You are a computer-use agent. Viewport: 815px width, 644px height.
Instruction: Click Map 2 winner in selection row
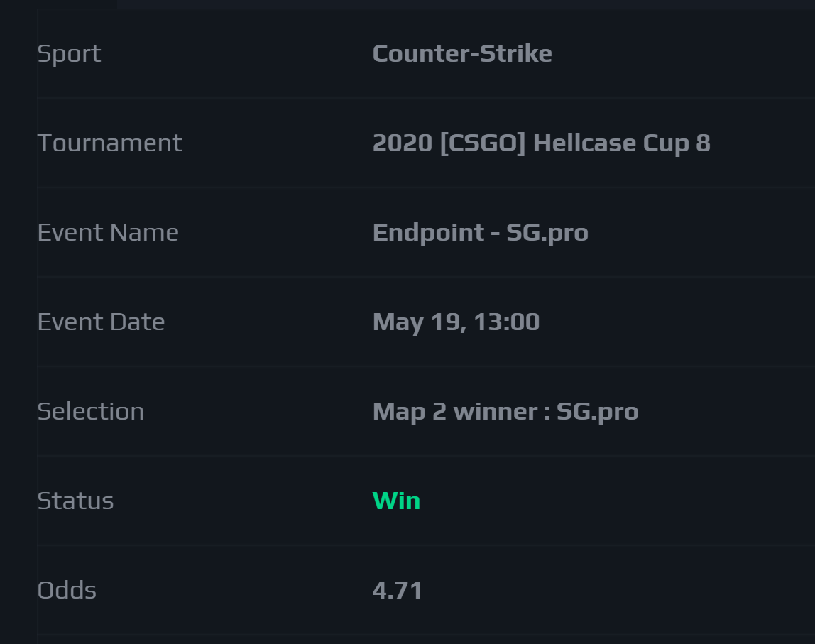(x=455, y=412)
